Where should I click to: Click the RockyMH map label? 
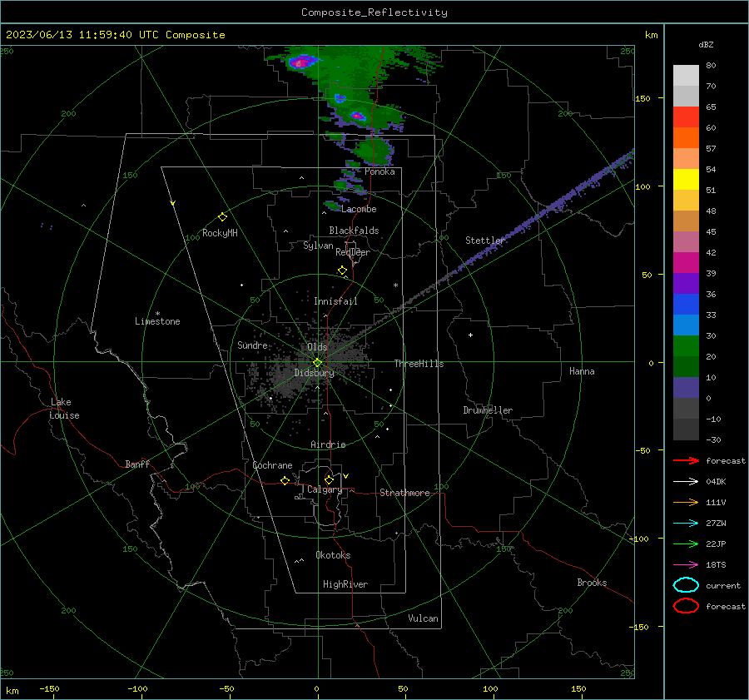(220, 233)
